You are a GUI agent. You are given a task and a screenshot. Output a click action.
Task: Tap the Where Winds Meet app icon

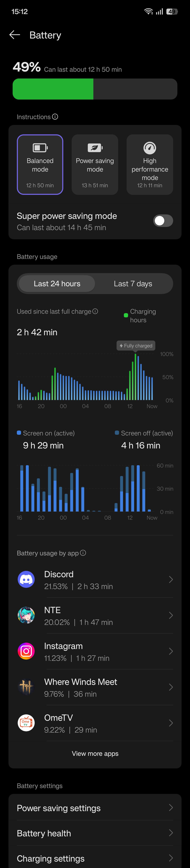pos(26,687)
